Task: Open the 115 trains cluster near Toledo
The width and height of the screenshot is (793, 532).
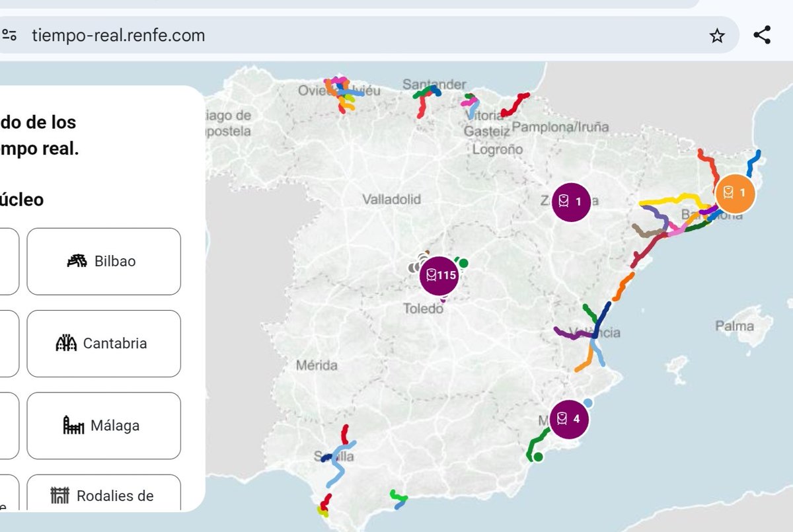Action: point(439,275)
